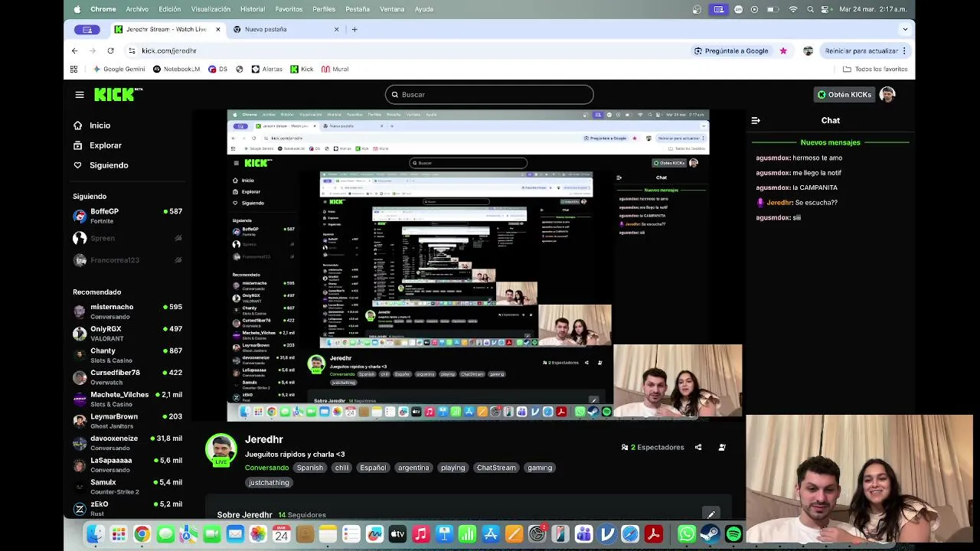Open Adobe Acrobat from the dock
Image resolution: width=980 pixels, height=551 pixels.
pos(653,534)
